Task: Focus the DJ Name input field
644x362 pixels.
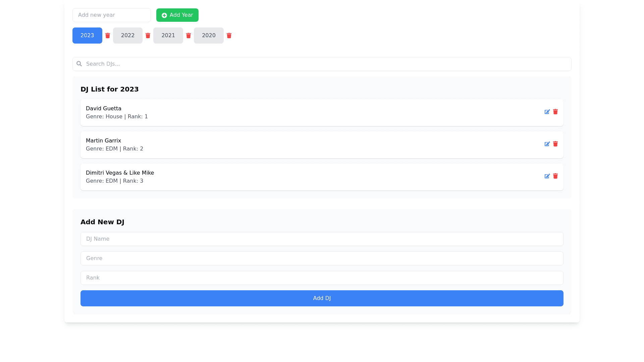Action: pos(322,239)
